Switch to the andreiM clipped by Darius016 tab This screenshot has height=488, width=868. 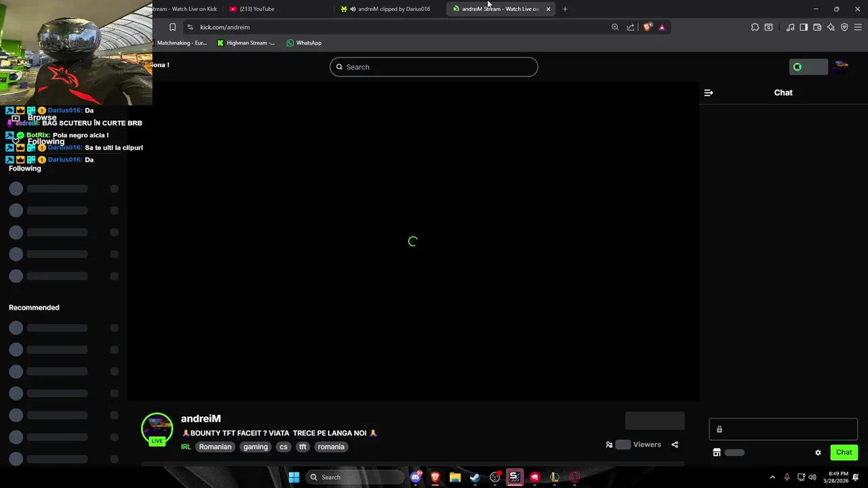point(390,9)
